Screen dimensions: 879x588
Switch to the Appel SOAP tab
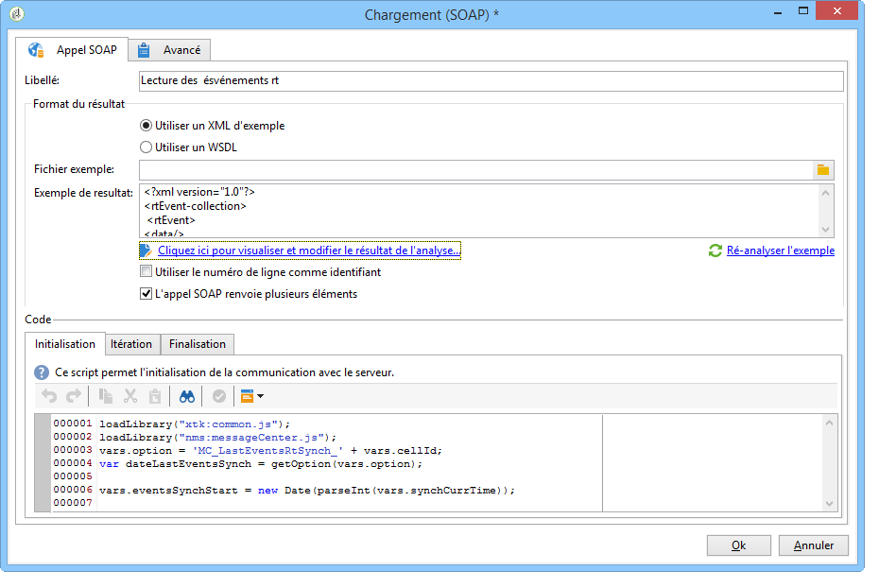72,50
